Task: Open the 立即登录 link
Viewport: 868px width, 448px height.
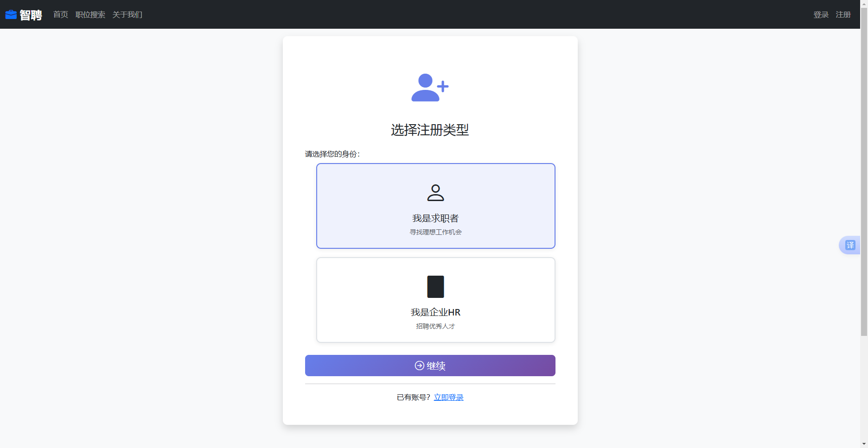Action: (449, 397)
